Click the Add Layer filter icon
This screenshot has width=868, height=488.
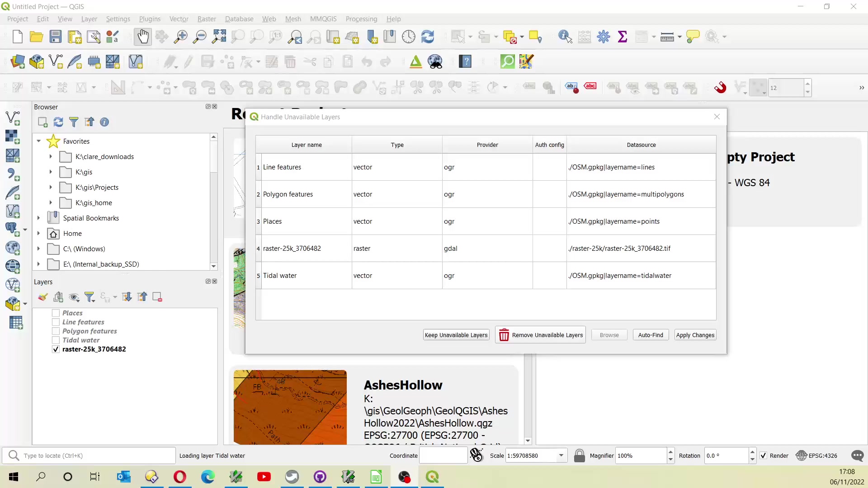point(90,297)
